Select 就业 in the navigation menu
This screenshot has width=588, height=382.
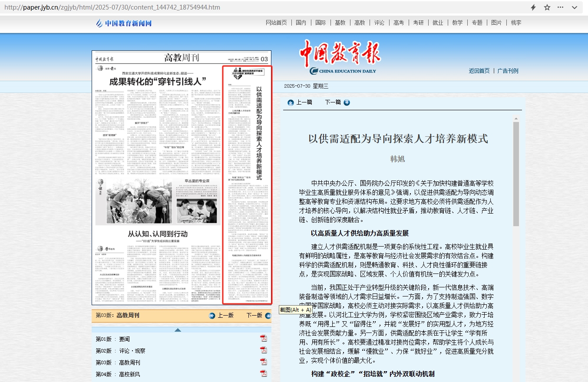[x=438, y=23]
